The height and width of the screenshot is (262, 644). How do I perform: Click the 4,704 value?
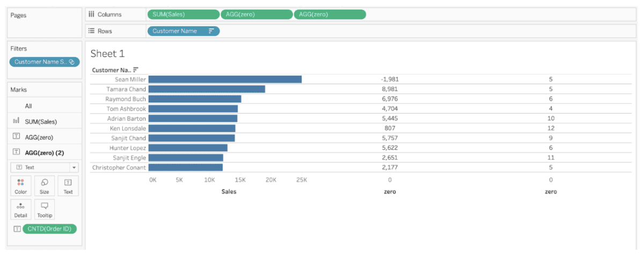[x=390, y=109]
